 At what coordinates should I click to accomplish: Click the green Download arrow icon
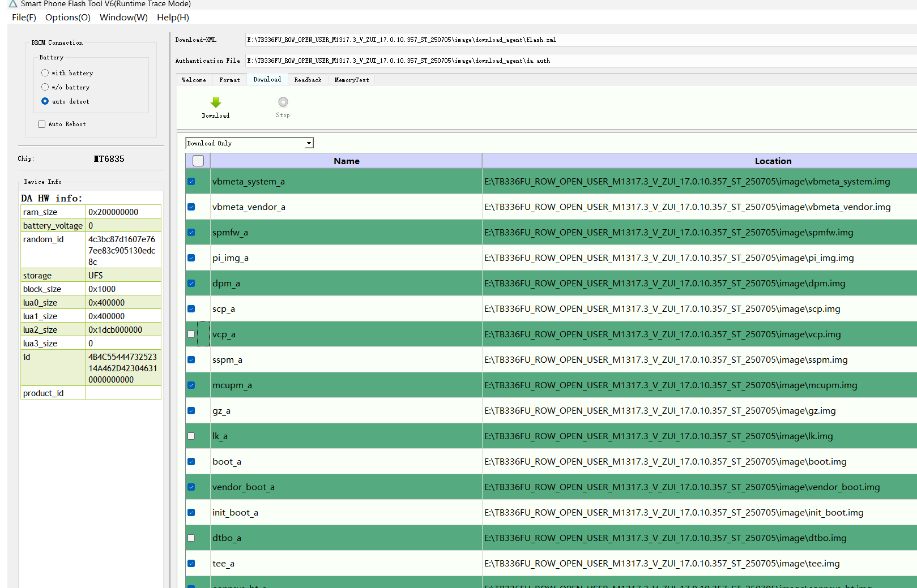pyautogui.click(x=216, y=102)
